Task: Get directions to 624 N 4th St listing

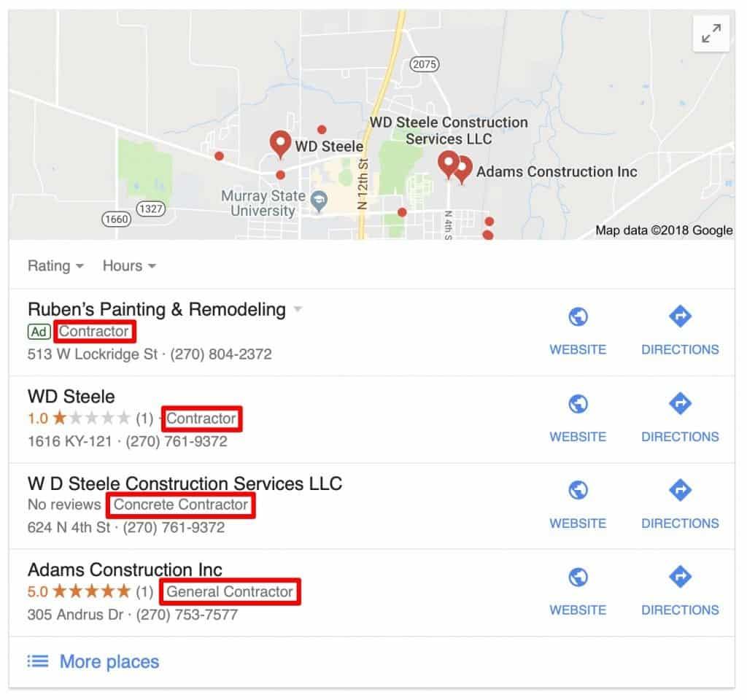Action: pyautogui.click(x=680, y=505)
